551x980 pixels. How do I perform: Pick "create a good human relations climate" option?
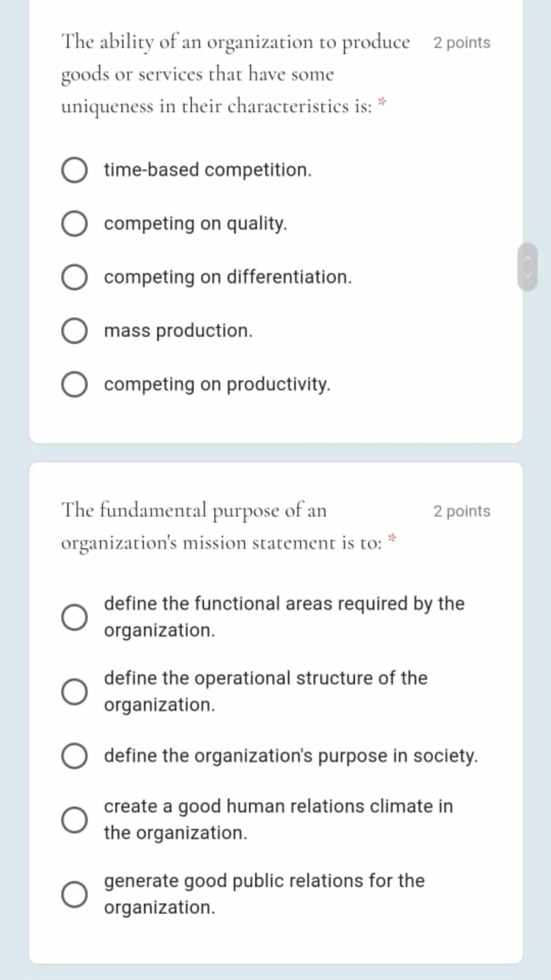point(74,819)
